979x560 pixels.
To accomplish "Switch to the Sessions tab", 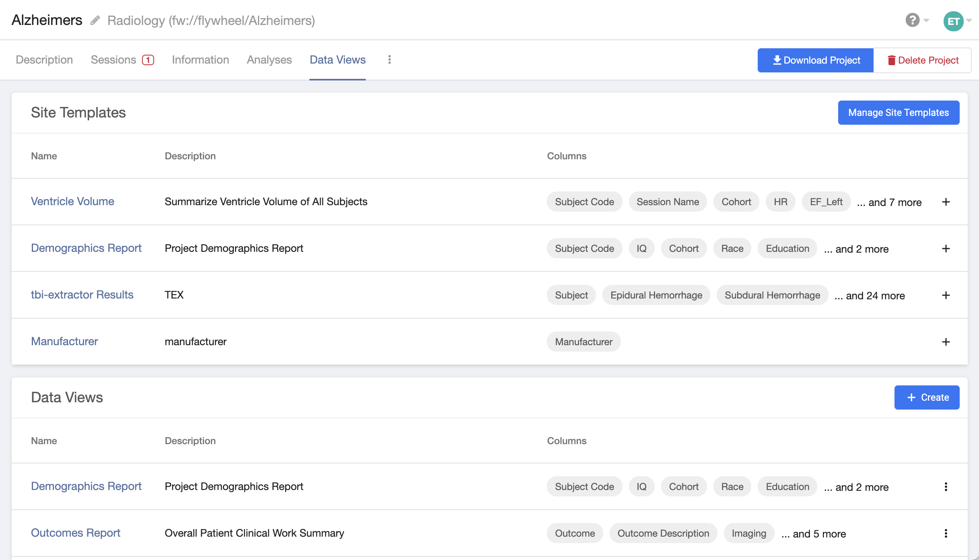I will coord(114,60).
